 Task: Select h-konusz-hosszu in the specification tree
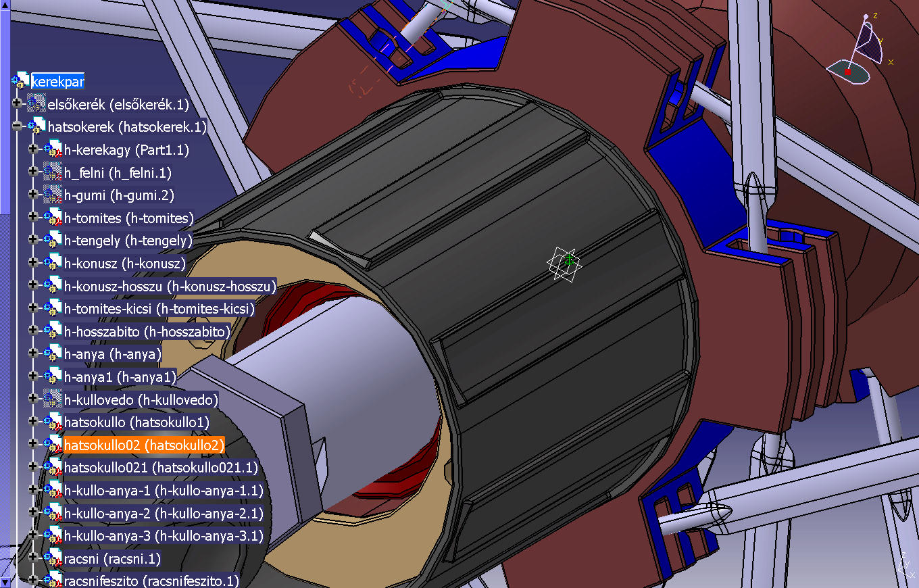[x=170, y=287]
